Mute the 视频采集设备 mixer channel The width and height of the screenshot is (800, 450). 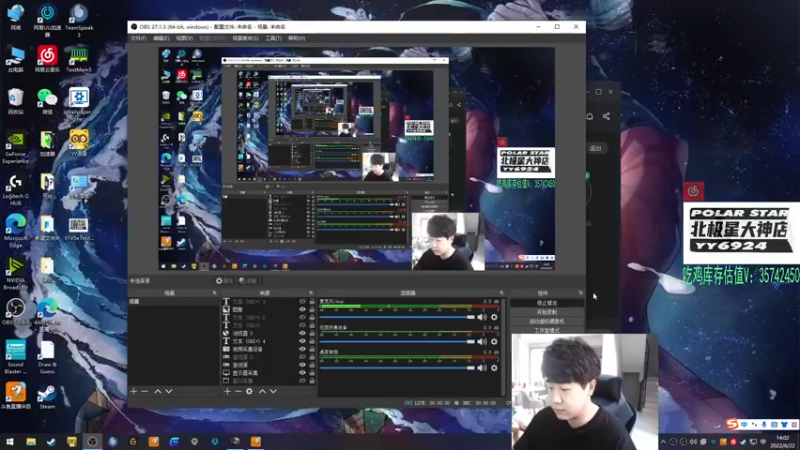pyautogui.click(x=482, y=342)
